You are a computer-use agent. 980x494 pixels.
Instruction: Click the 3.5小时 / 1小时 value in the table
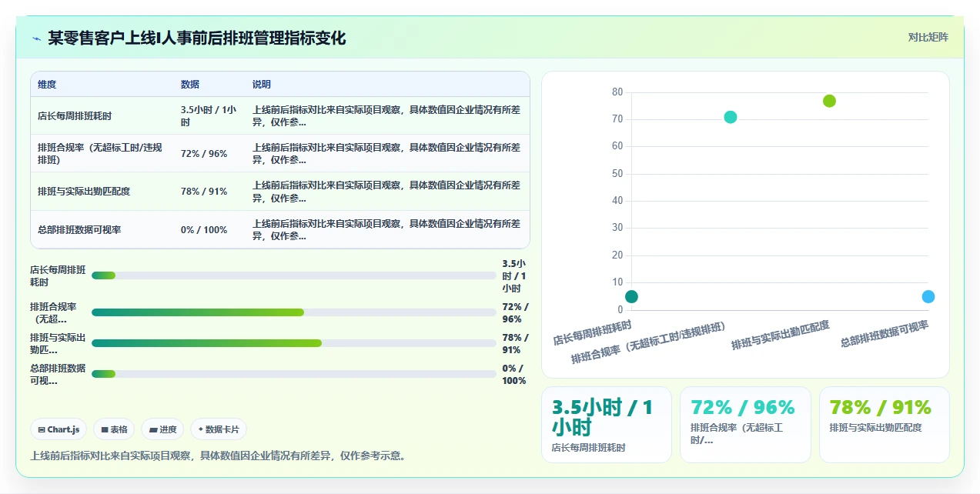coord(209,116)
